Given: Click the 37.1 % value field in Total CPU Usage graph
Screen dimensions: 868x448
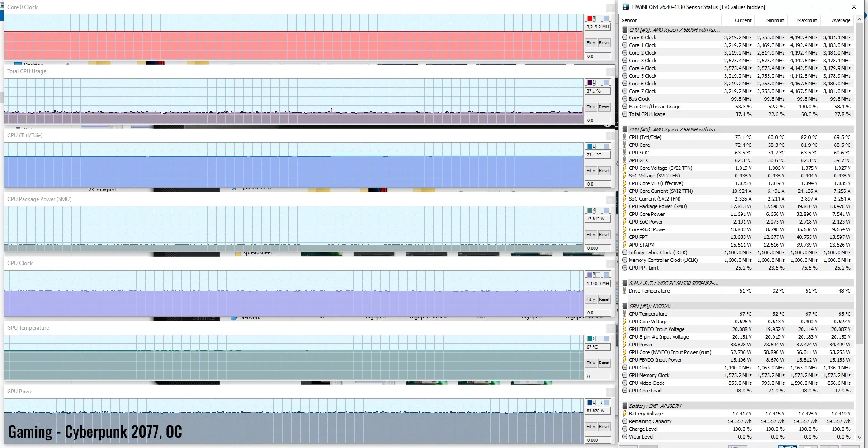Looking at the screenshot, I should pyautogui.click(x=598, y=91).
